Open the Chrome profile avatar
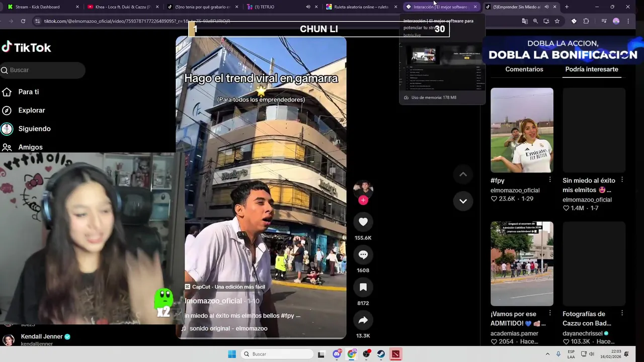Screen dimensions: 644x362 [x=616, y=21]
